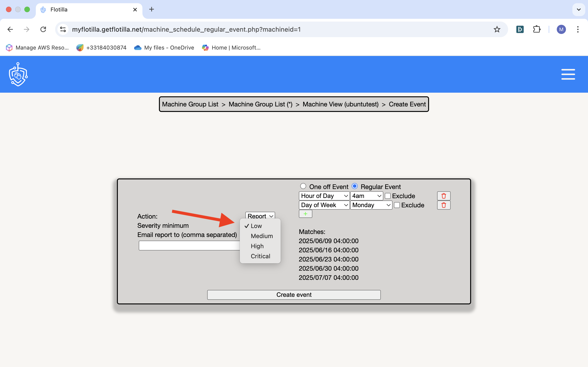Screen dimensions: 588x367
Task: Click the Flotilla shield logo
Action: click(18, 75)
